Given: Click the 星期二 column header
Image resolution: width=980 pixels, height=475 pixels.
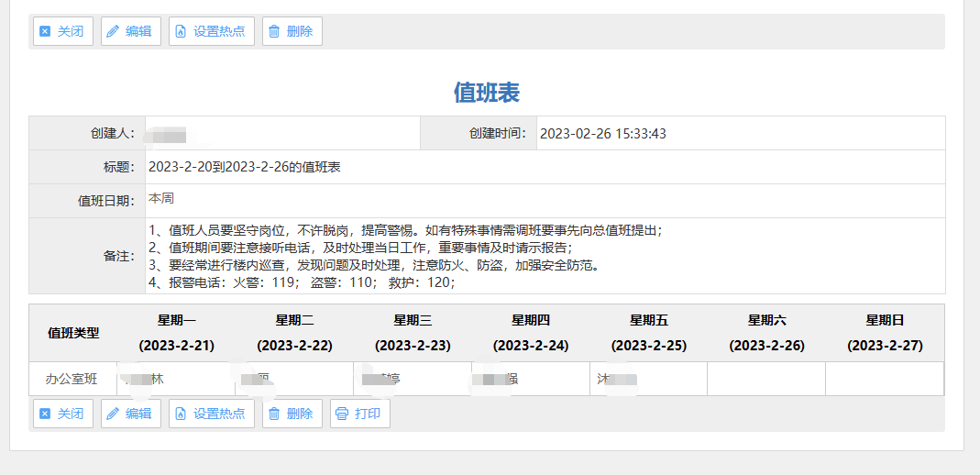Looking at the screenshot, I should click(x=294, y=321).
